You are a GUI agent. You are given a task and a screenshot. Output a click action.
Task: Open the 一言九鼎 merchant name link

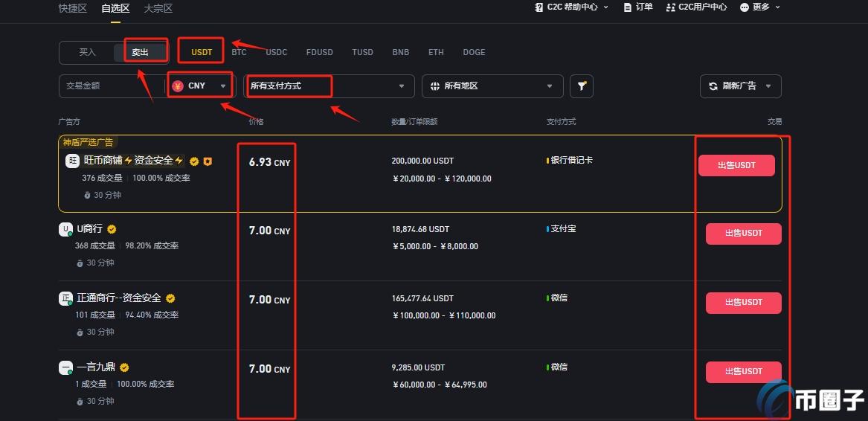96,368
